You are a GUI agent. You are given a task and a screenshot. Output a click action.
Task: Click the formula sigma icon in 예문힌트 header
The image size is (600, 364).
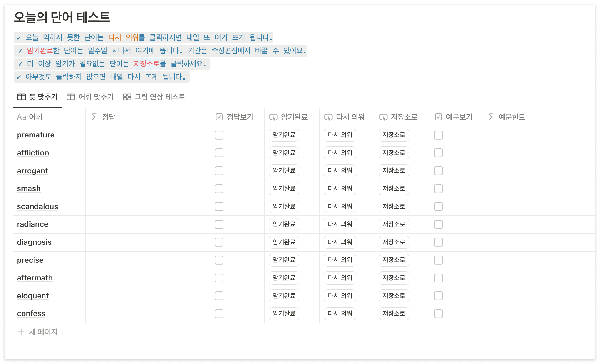point(491,117)
